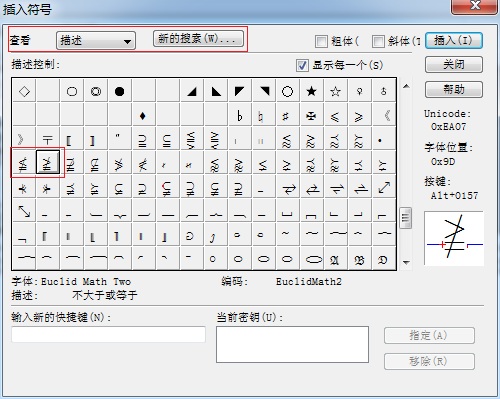The image size is (500, 399).
Task: Click the encoding value EuclidMath2
Action: coord(309,282)
